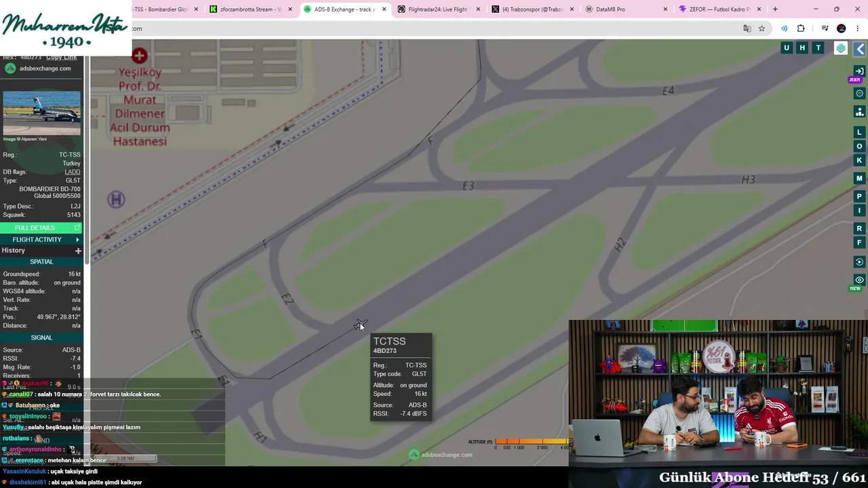Viewport: 868px width, 488px height.
Task: Open the map layers selector icon
Action: tap(841, 48)
